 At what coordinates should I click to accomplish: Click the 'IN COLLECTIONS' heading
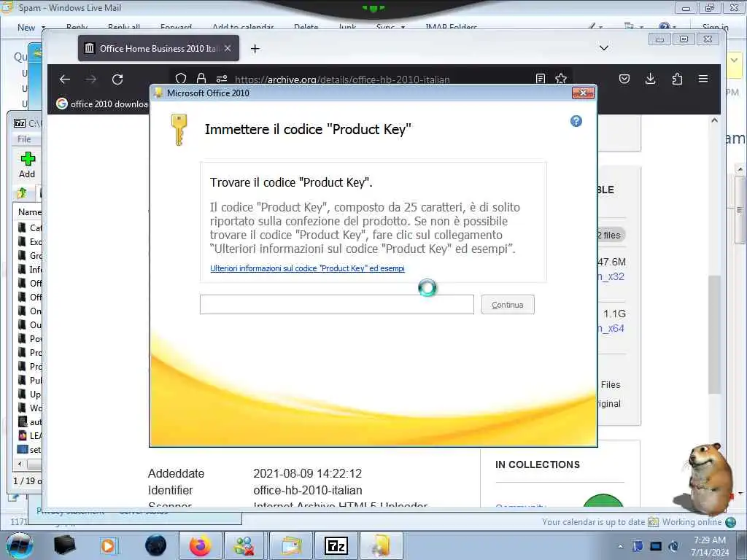538,464
